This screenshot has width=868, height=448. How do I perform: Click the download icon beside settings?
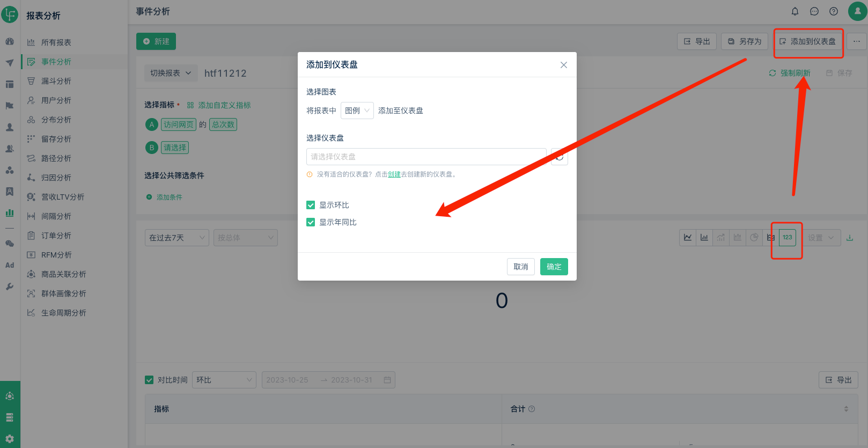tap(850, 238)
